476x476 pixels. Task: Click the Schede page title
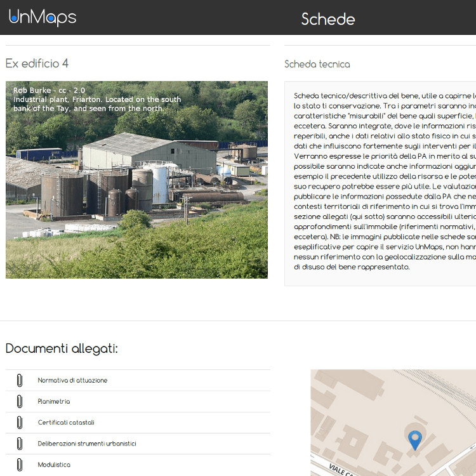(328, 19)
